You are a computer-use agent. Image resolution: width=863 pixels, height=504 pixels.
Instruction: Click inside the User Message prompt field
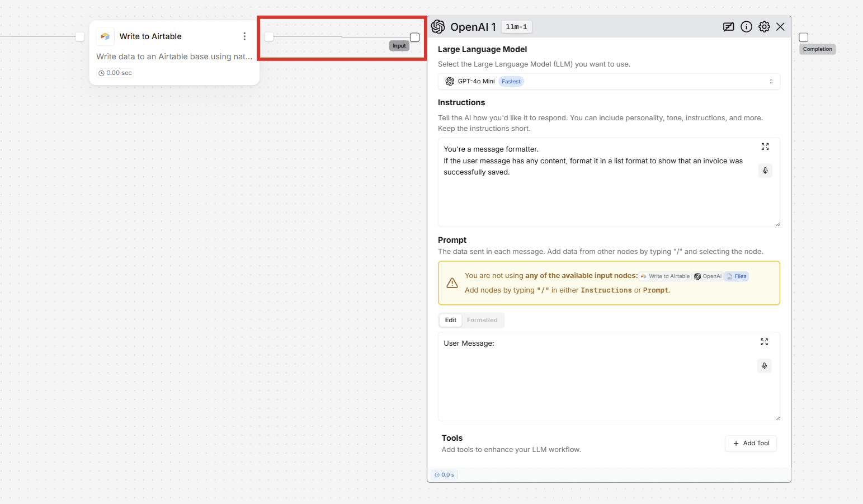coord(609,376)
